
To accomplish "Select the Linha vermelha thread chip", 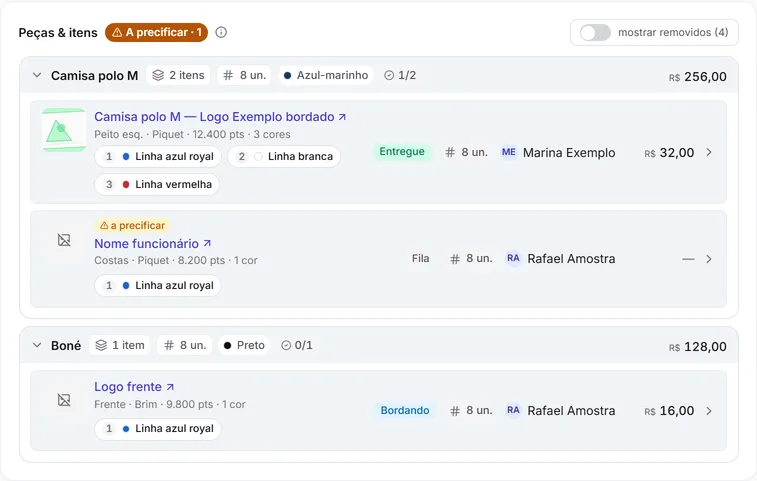I will coord(157,184).
